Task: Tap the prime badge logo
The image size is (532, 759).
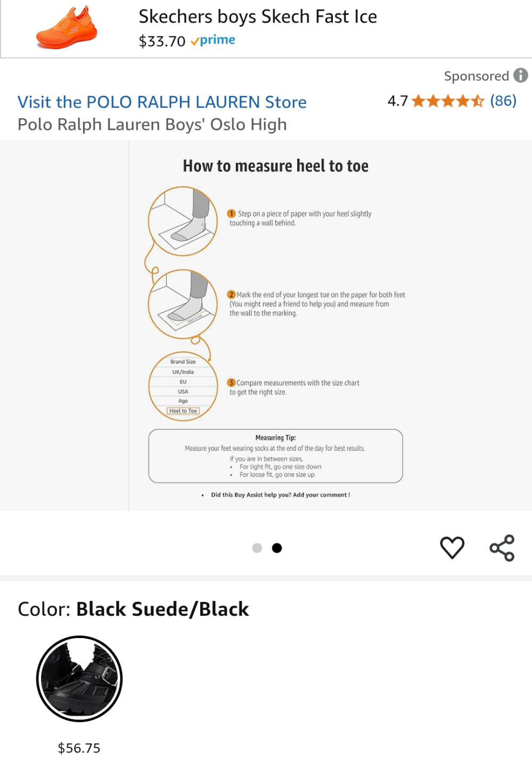Action: [213, 40]
